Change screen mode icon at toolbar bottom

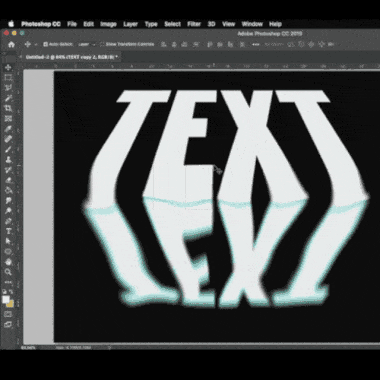(x=9, y=324)
